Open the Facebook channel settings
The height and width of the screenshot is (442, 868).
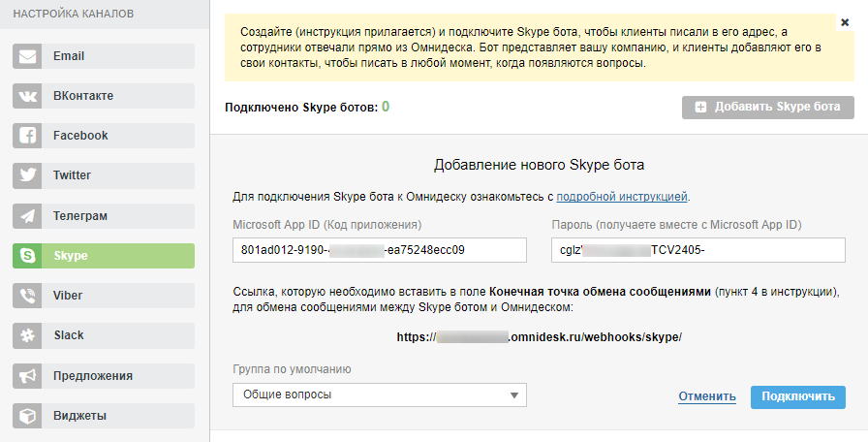click(104, 136)
